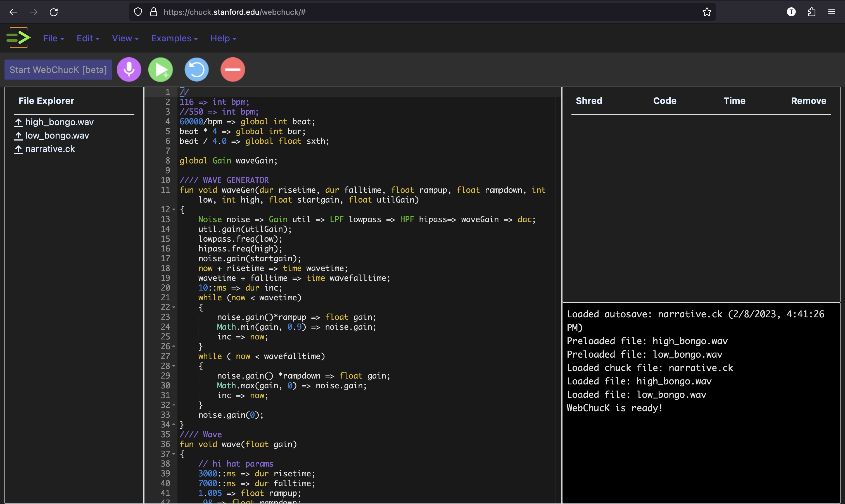
Task: Click line number 20 in gutter
Action: coord(165,288)
